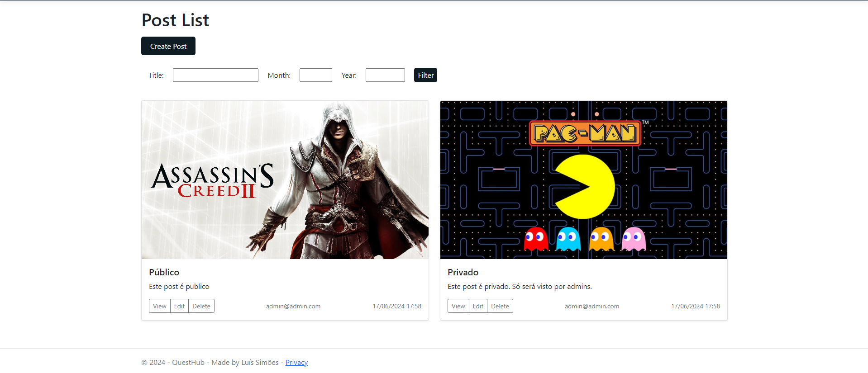
Task: View the Privado post
Action: [458, 306]
